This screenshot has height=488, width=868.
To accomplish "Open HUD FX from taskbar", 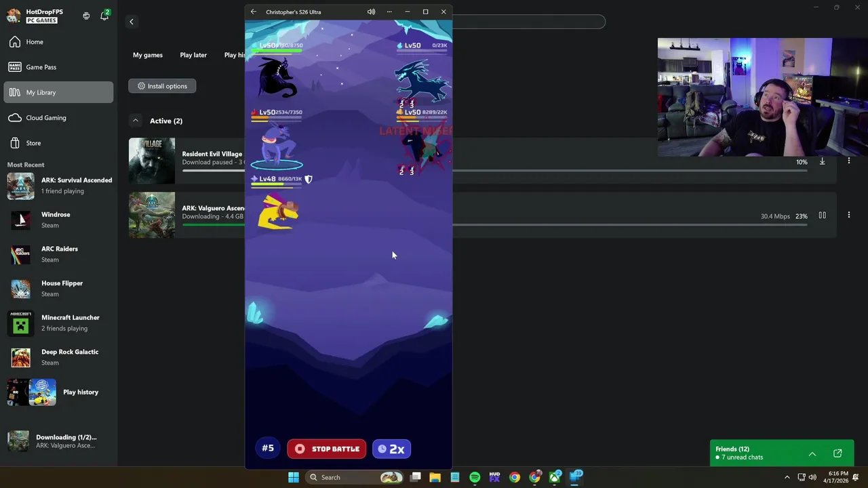I will (494, 477).
